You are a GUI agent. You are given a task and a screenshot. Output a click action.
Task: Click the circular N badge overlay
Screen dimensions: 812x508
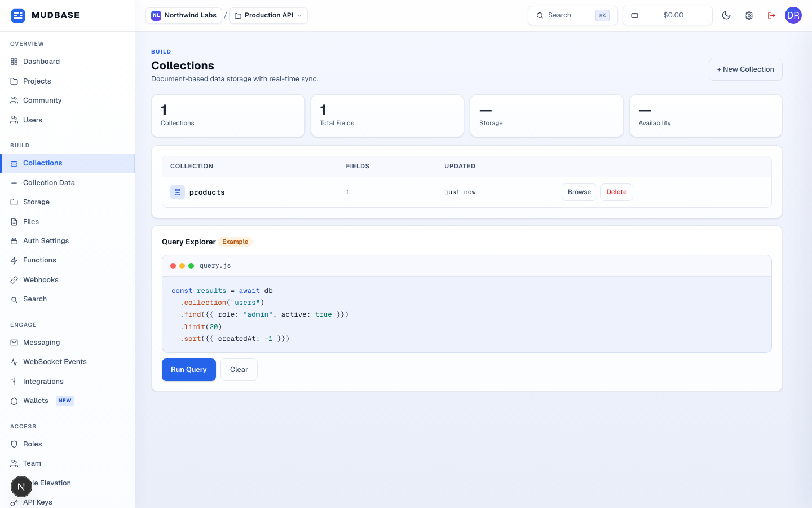click(21, 487)
